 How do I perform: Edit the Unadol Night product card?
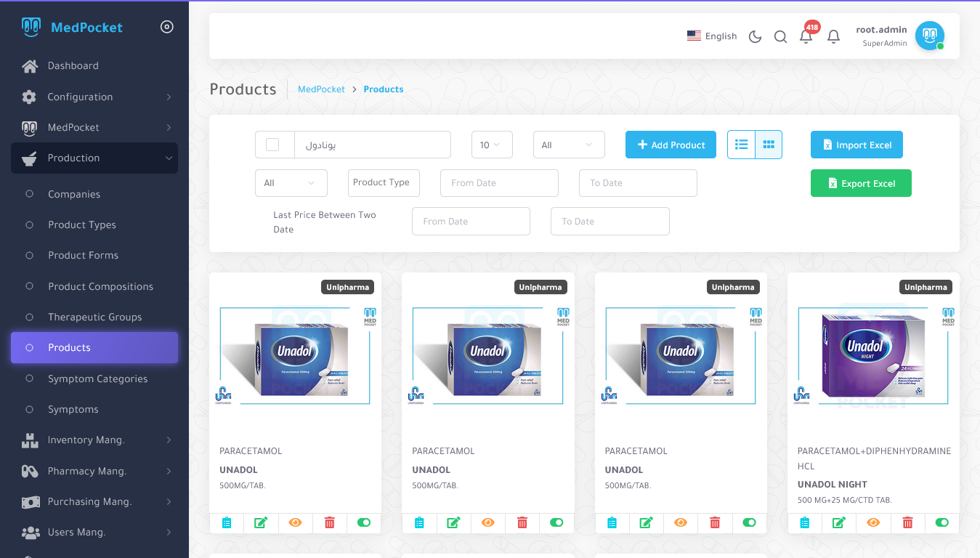838,522
